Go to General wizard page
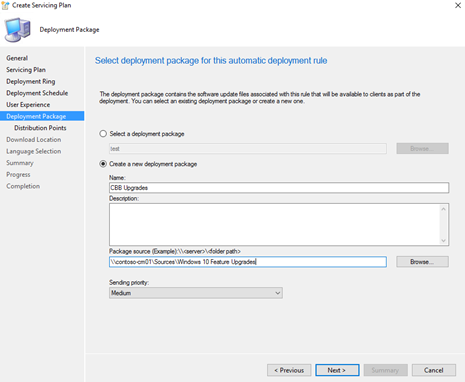465x382 pixels. [x=17, y=58]
